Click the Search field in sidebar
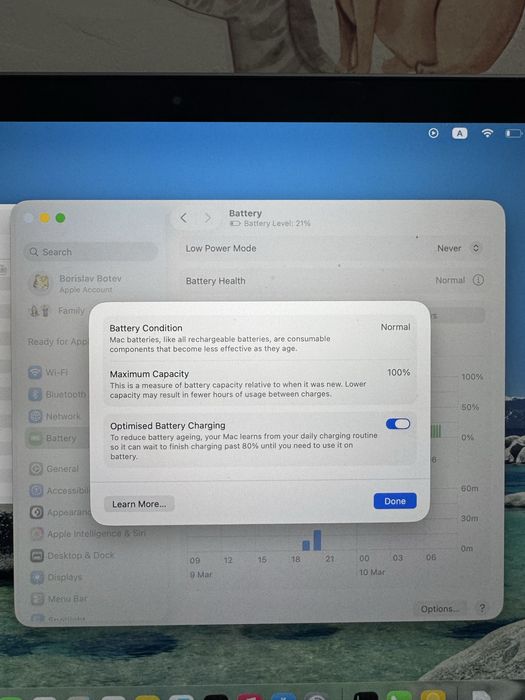 [91, 252]
